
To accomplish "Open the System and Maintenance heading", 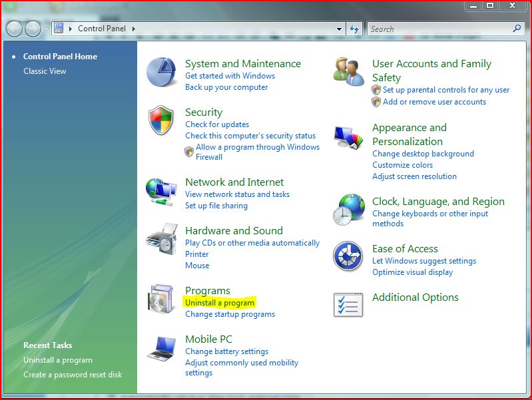I will pyautogui.click(x=243, y=63).
